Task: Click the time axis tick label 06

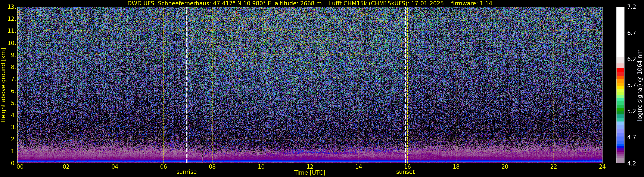Action: [164, 167]
